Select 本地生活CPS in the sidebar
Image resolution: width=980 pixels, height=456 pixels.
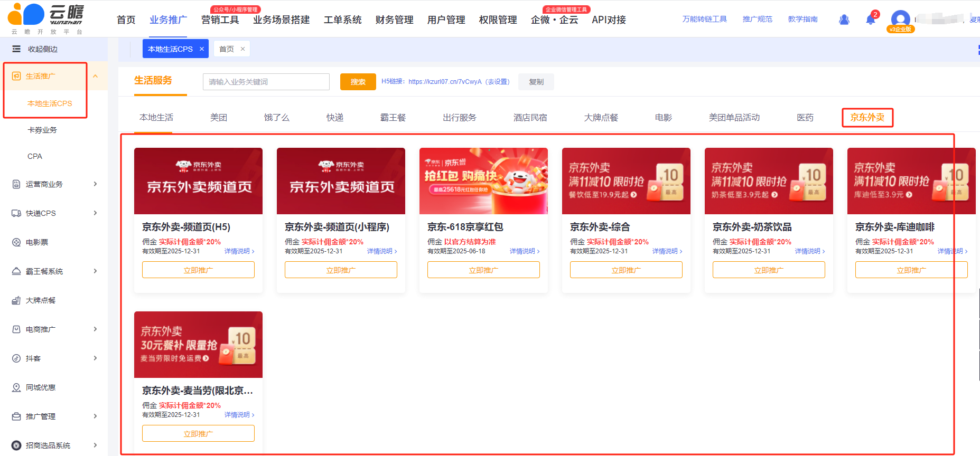50,103
